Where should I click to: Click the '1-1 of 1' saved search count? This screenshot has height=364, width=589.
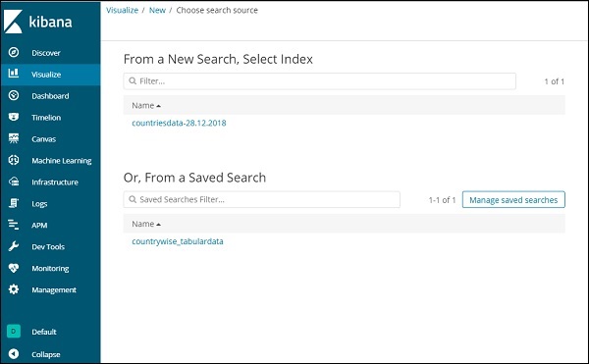(442, 200)
